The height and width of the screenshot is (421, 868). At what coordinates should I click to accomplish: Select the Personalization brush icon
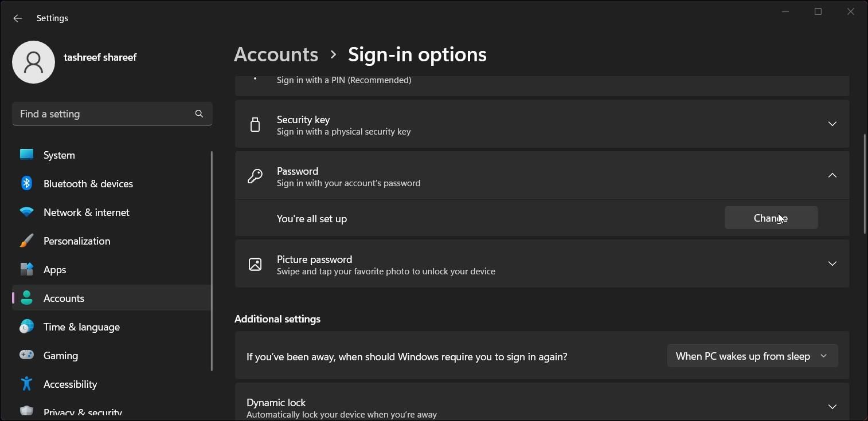(x=26, y=241)
